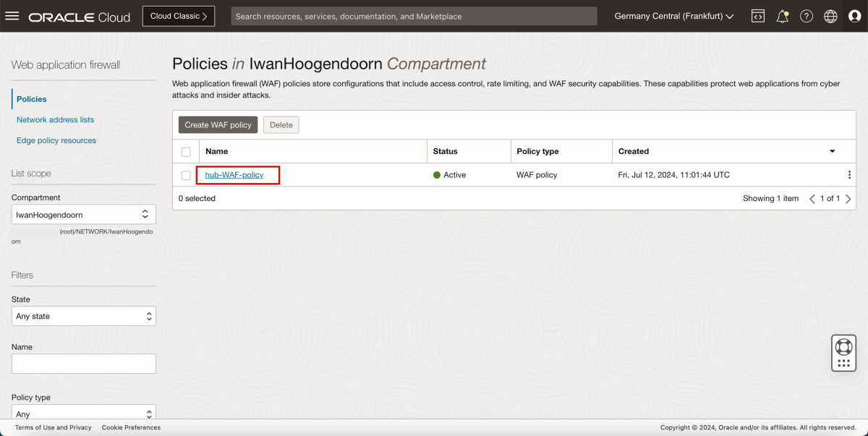Screen dimensions: 868x436
Task: Open the State filter showing Any state
Action: 84,316
